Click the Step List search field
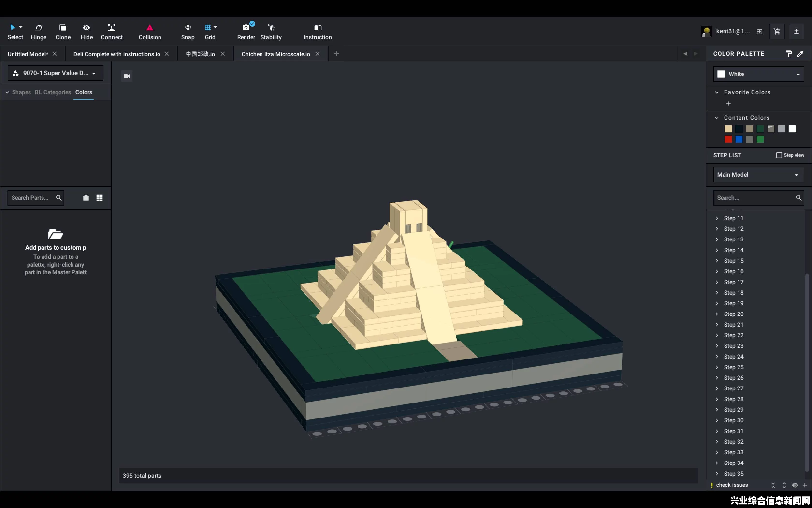The width and height of the screenshot is (812, 508). (758, 198)
